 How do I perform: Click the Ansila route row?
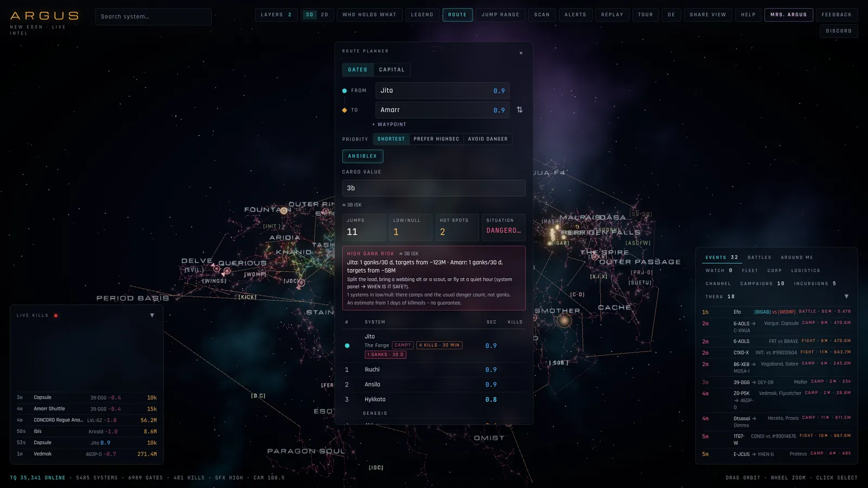point(434,384)
